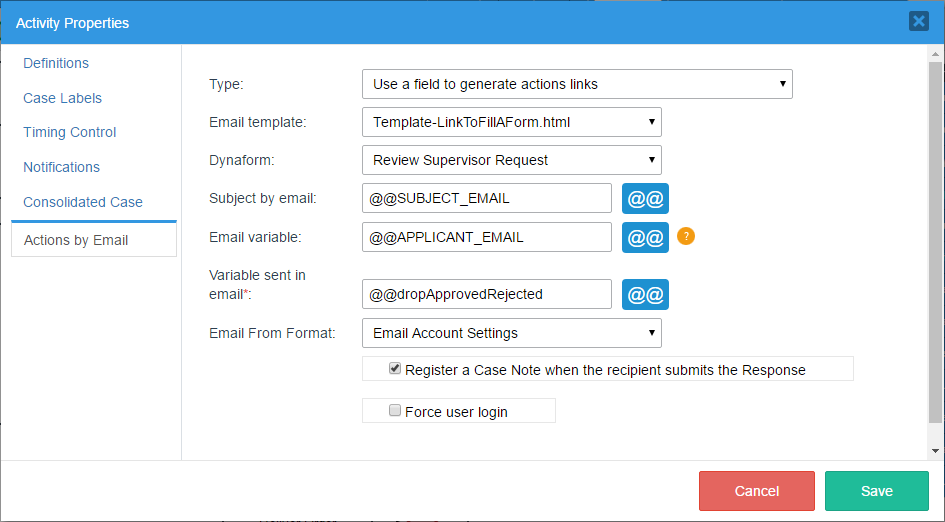945x522 pixels.
Task: Open the Type dropdown
Action: 576,84
